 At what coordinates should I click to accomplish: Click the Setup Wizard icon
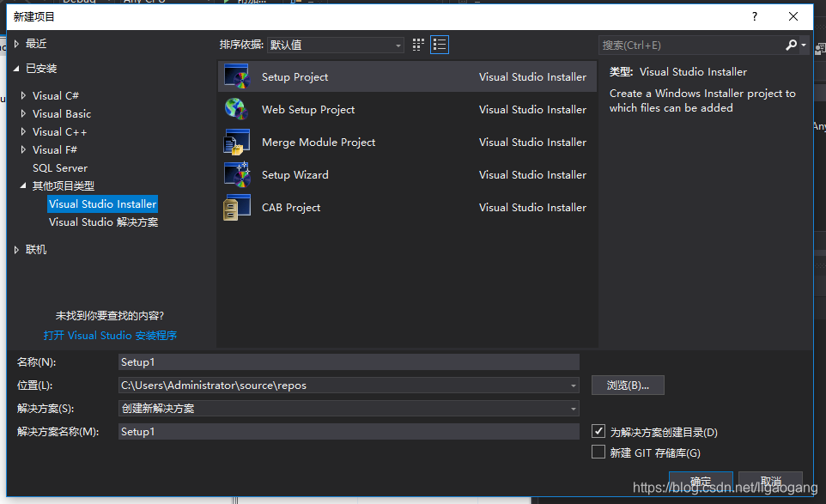[x=236, y=175]
